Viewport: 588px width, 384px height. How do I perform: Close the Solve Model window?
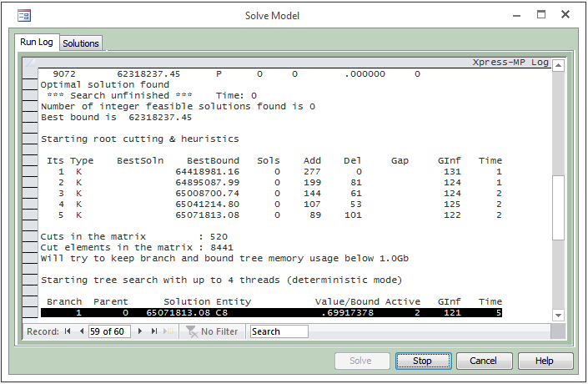coord(565,15)
